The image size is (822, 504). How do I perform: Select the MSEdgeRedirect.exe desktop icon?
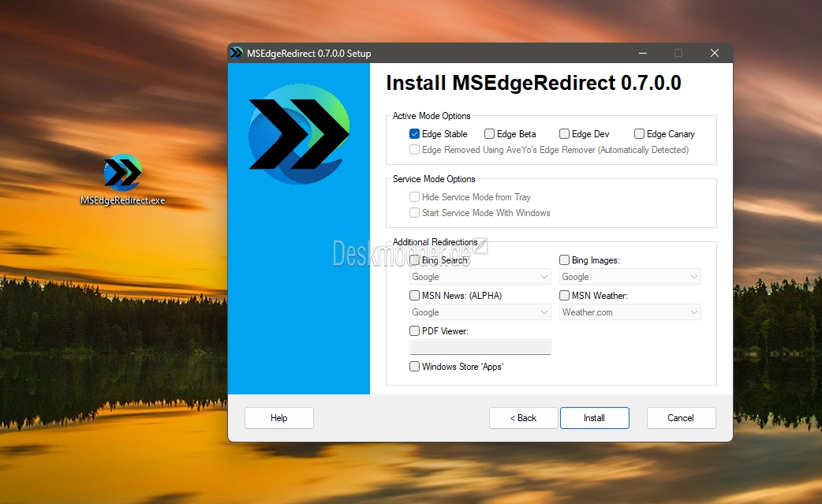[123, 179]
